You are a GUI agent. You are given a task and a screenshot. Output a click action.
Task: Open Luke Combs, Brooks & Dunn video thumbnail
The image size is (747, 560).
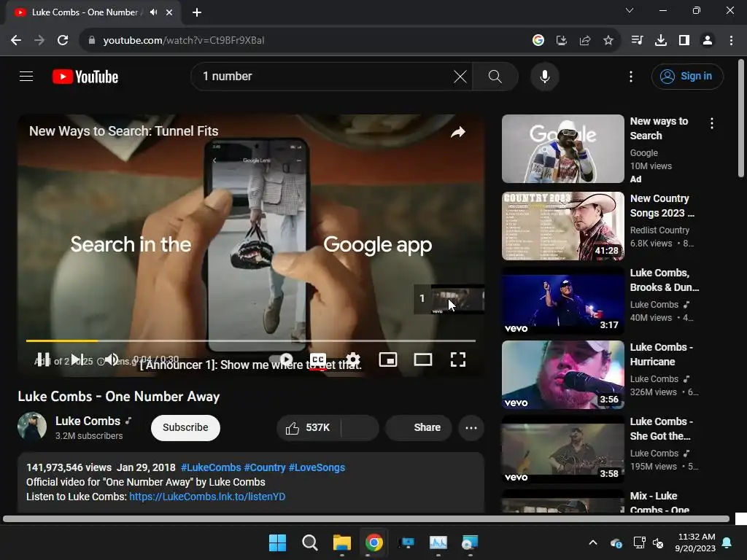click(562, 300)
